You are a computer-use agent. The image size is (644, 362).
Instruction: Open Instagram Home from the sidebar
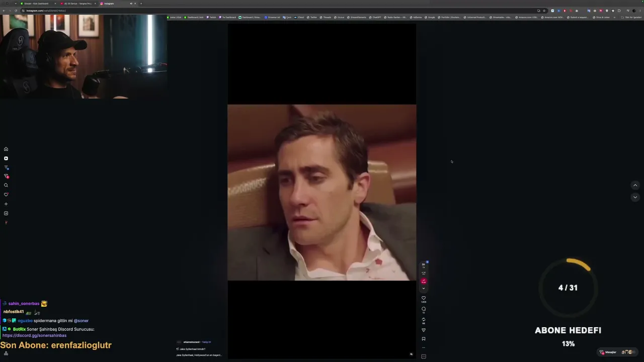click(6, 149)
